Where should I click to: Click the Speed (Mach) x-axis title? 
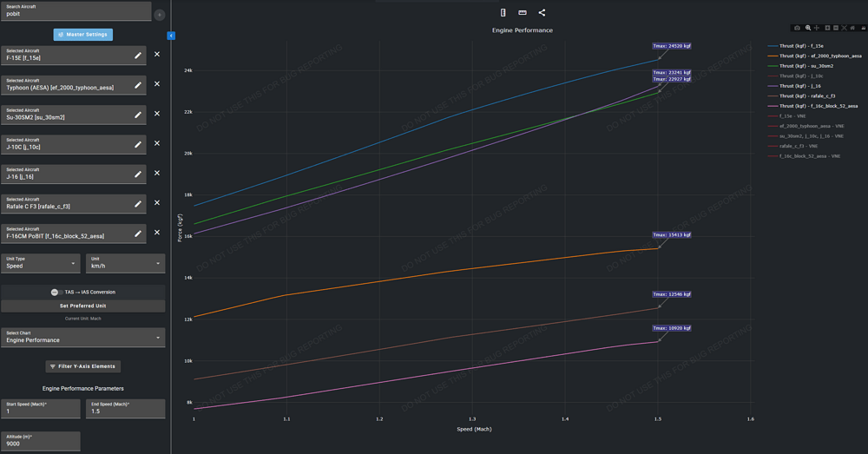(474, 429)
